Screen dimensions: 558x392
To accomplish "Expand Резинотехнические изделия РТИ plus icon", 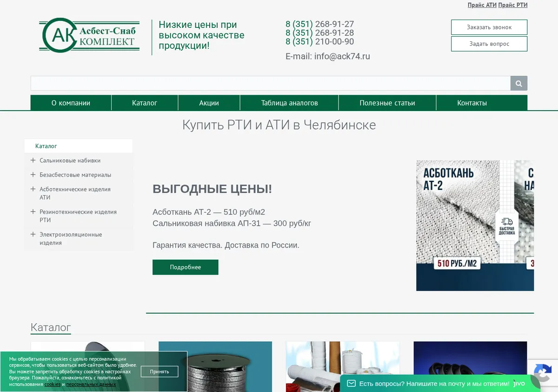I will pos(33,211).
